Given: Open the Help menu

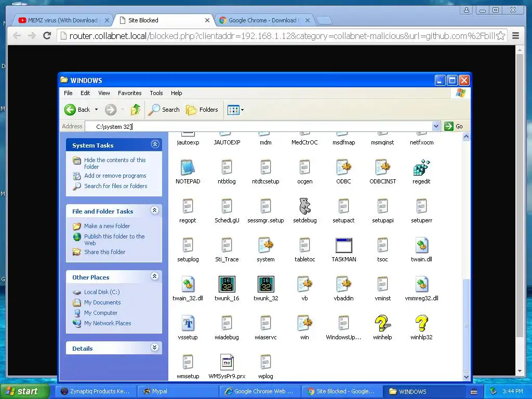Looking at the screenshot, I should click(177, 93).
